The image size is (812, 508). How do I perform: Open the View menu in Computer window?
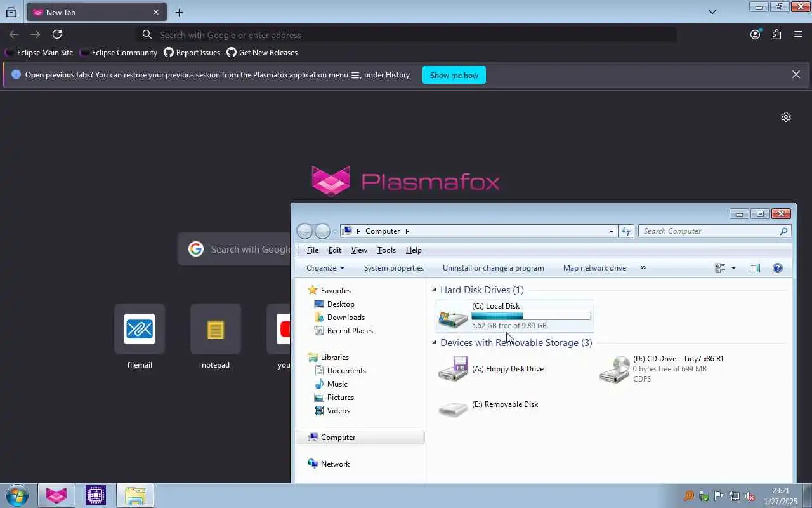click(x=359, y=250)
